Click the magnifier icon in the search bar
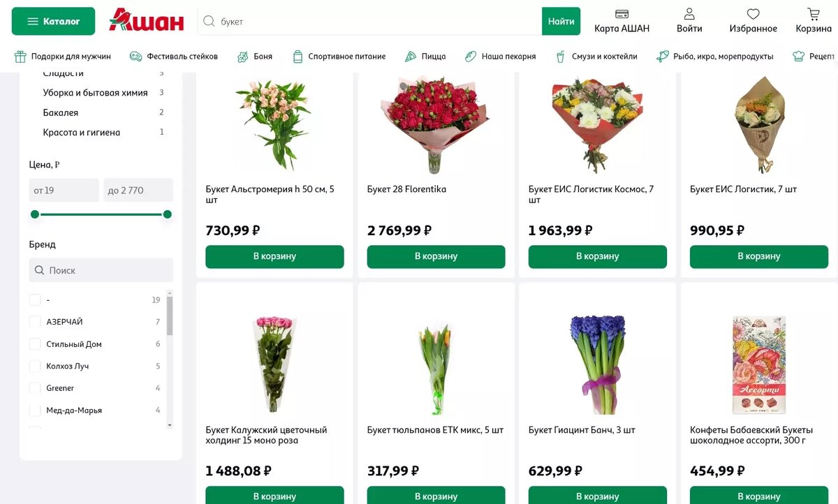The height and width of the screenshot is (504, 838). [209, 22]
